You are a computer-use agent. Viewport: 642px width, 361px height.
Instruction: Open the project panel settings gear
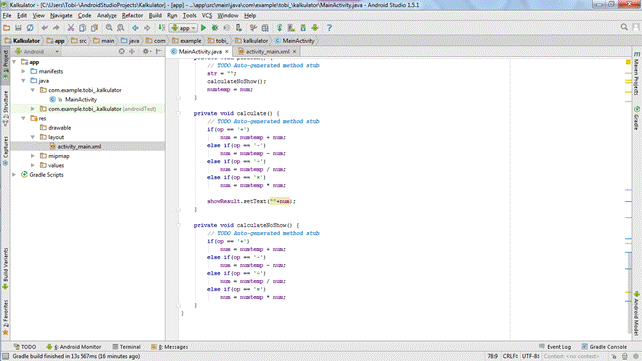click(x=146, y=52)
